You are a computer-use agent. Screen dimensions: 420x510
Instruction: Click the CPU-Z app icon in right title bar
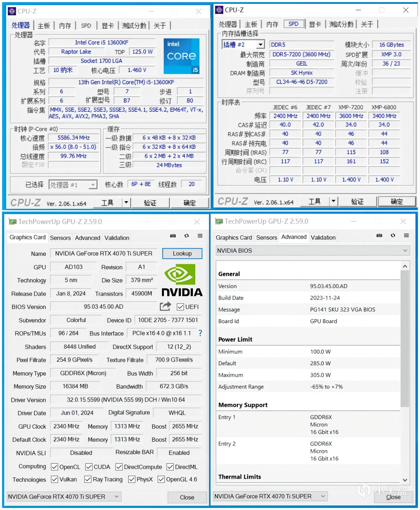coord(219,10)
